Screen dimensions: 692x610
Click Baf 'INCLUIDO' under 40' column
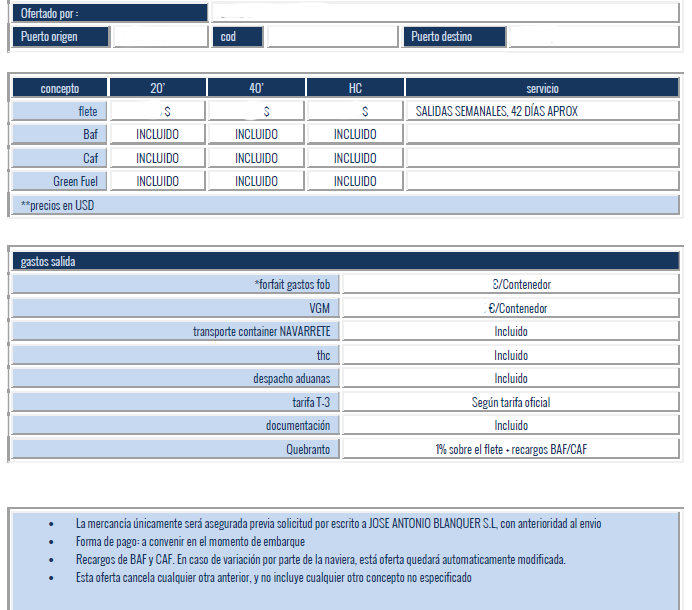coord(256,134)
